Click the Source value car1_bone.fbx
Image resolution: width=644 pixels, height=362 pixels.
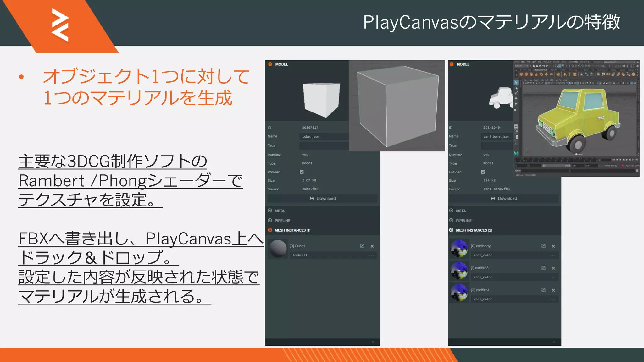click(497, 189)
